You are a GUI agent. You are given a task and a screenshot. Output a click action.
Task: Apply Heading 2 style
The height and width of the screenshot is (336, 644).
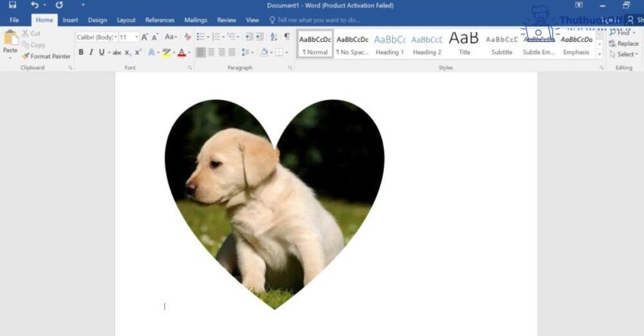click(x=427, y=44)
